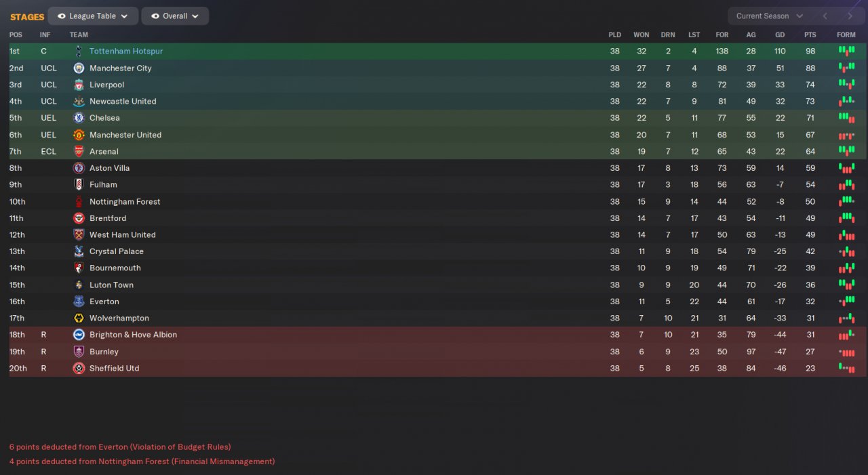Click the Manchester City club crest
The width and height of the screenshot is (868, 475).
(x=79, y=68)
